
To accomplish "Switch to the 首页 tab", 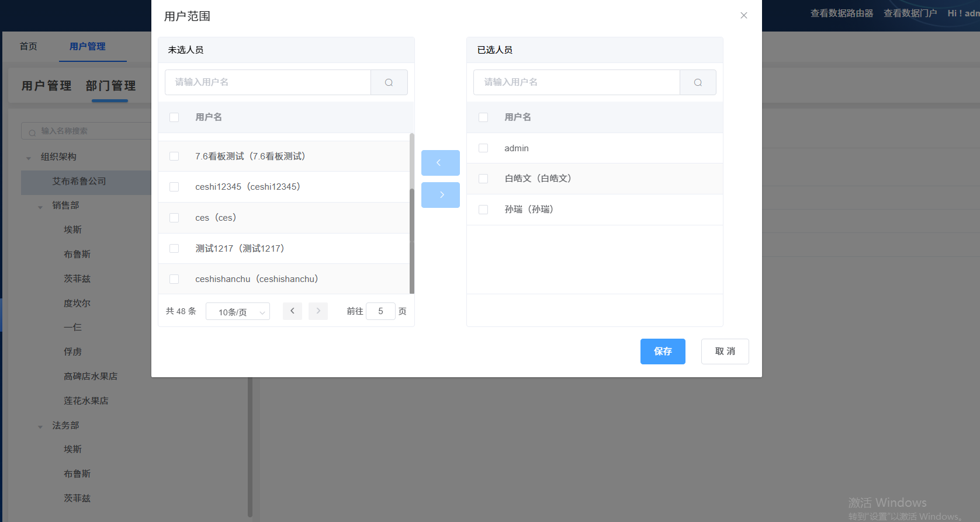I will [29, 47].
